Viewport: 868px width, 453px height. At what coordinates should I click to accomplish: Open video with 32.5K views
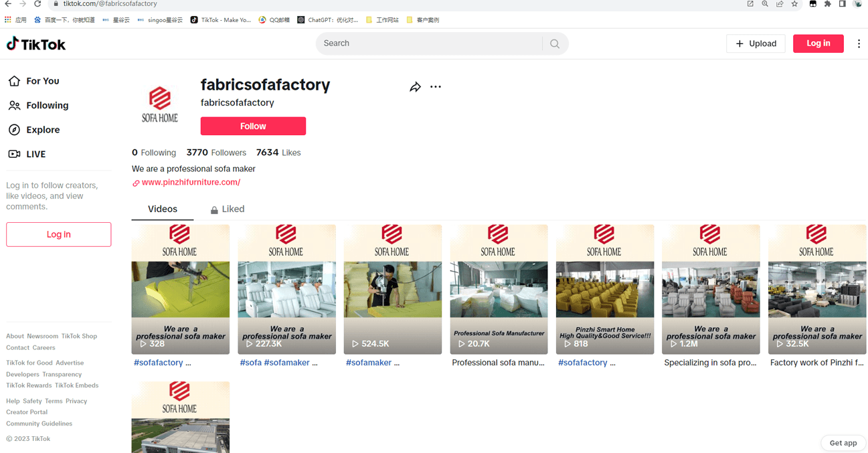pos(817,289)
